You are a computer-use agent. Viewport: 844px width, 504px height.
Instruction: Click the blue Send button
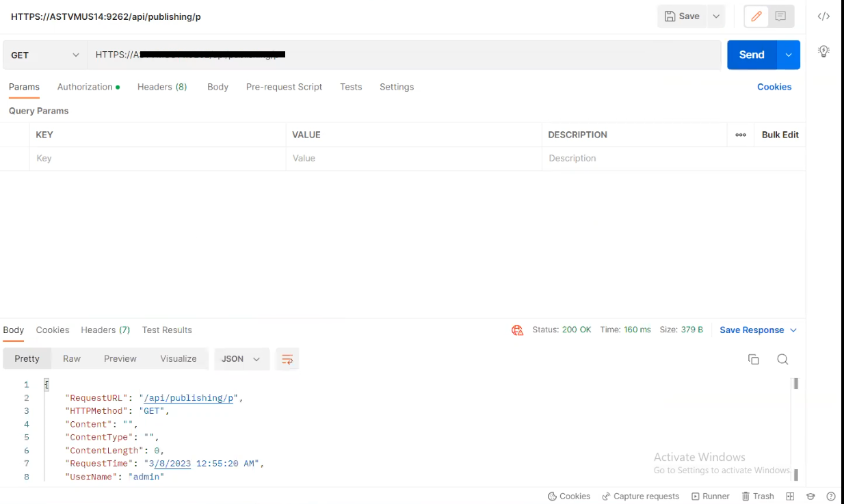click(751, 55)
